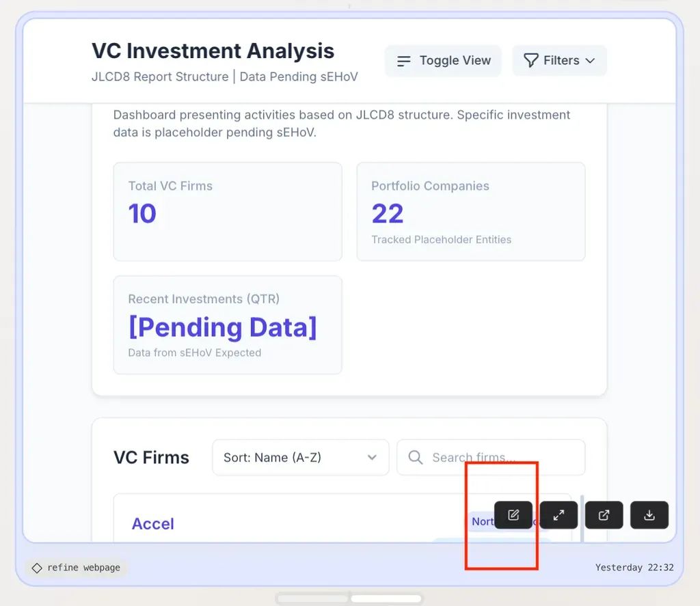The width and height of the screenshot is (700, 606).
Task: Click the edit pencil icon button
Action: [x=513, y=515]
